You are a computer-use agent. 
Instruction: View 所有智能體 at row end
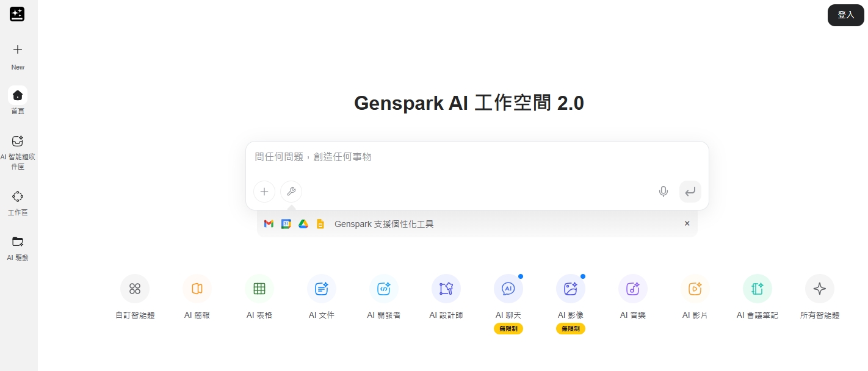pyautogui.click(x=819, y=297)
